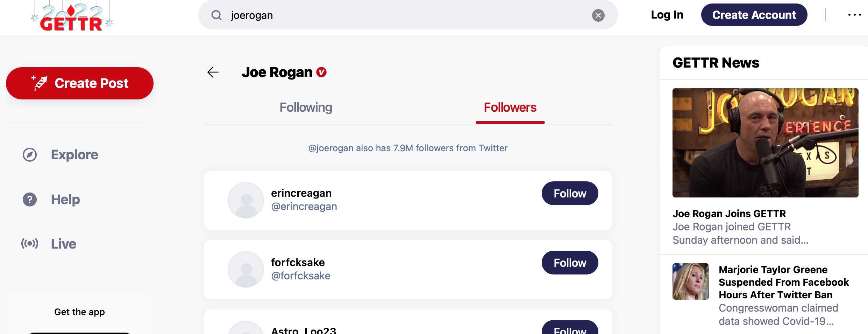Open Live from the sidebar
Viewport: 868px width, 334px height.
pyautogui.click(x=63, y=244)
